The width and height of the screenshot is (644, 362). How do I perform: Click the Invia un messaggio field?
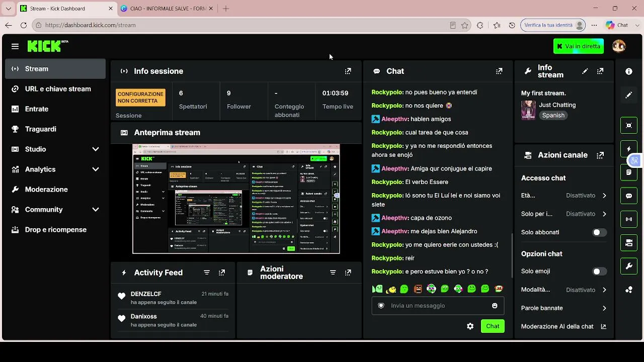438,306
